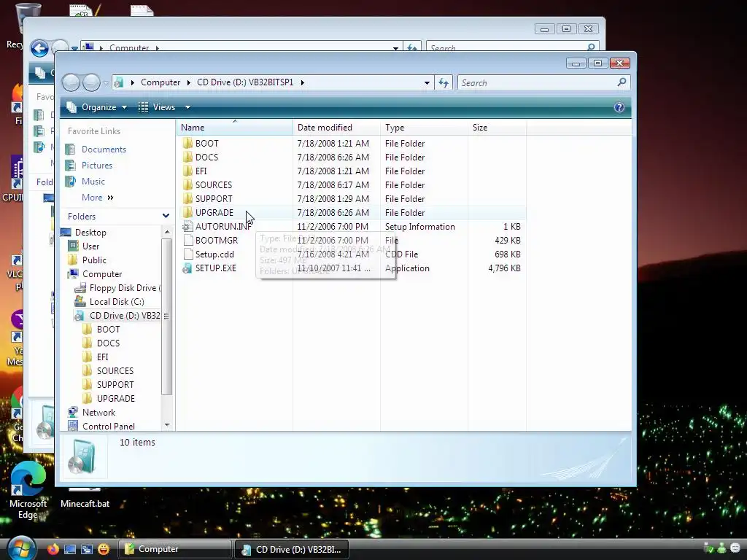Select the BOOT folder icon in file list
Screen dimensions: 747x560
pyautogui.click(x=187, y=144)
